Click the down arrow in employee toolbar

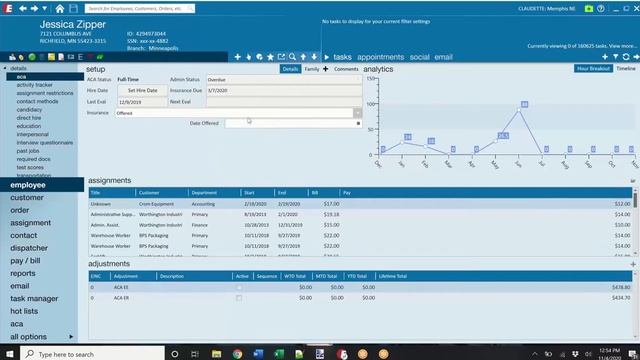click(314, 57)
